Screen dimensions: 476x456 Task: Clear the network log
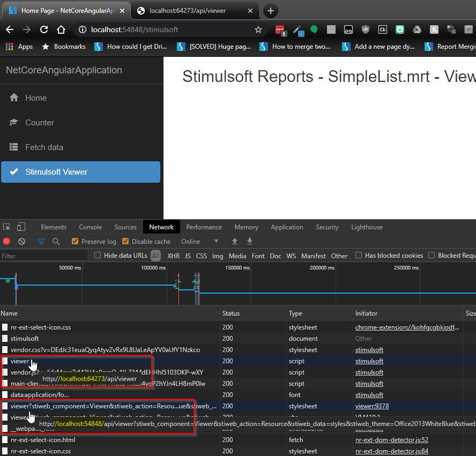[21, 242]
